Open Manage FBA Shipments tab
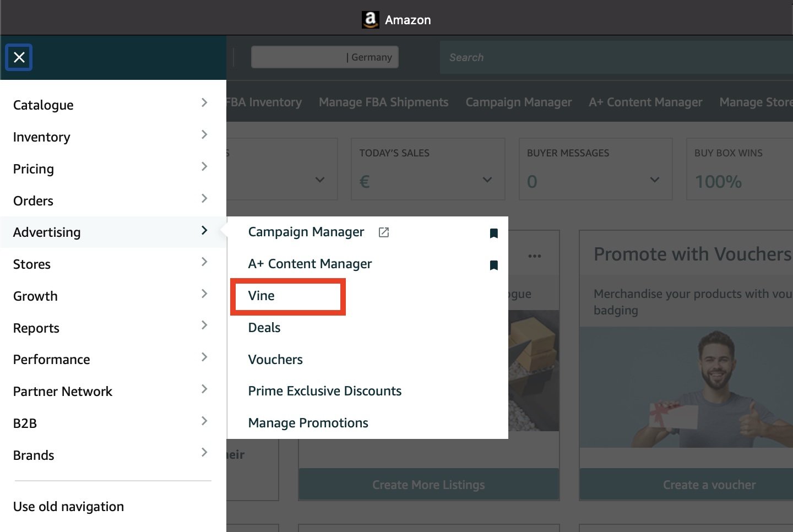The image size is (793, 532). tap(384, 102)
